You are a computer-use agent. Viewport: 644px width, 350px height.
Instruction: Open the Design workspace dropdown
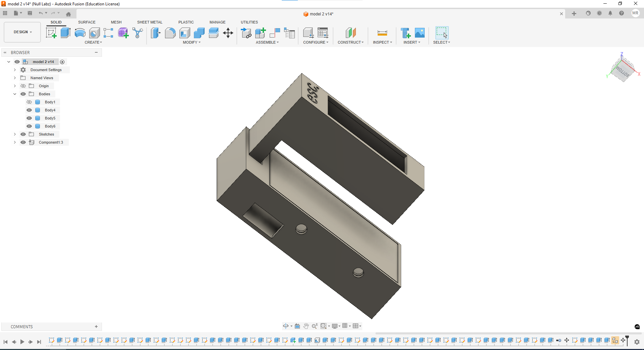click(x=22, y=32)
